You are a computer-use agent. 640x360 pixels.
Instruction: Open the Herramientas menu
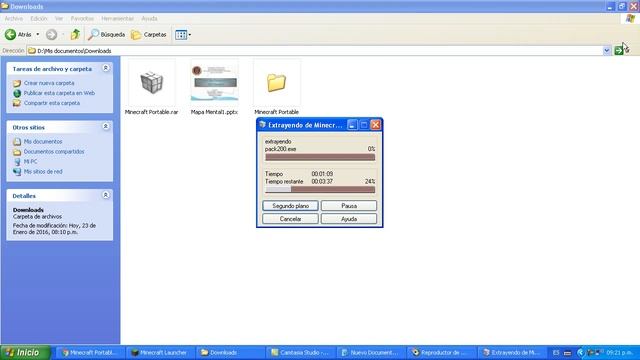tap(118, 18)
